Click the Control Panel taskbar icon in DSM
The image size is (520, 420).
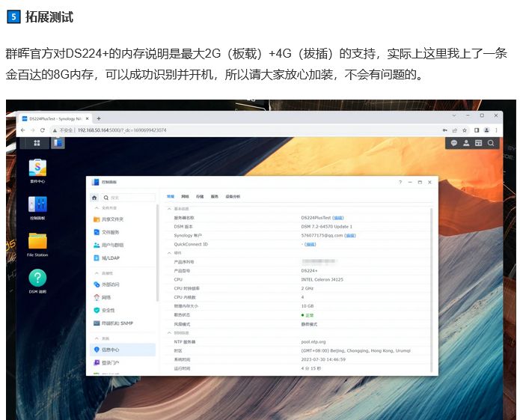tap(58, 143)
